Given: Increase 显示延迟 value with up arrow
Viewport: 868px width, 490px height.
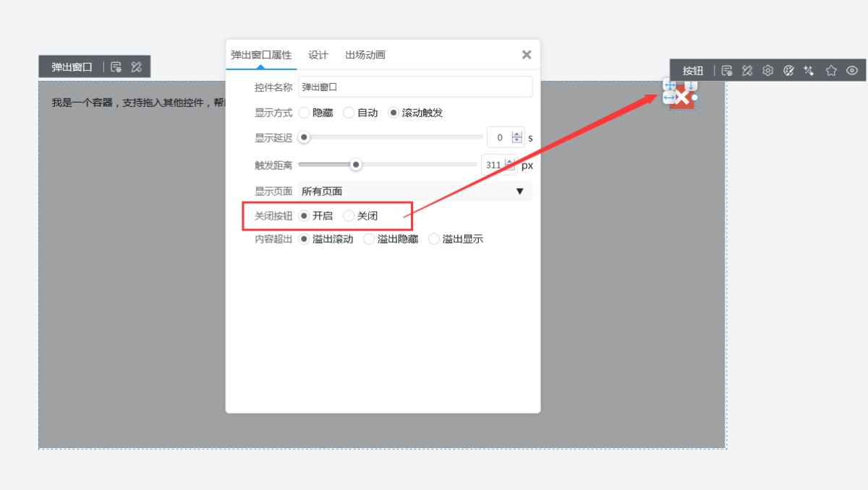Looking at the screenshot, I should tap(516, 134).
